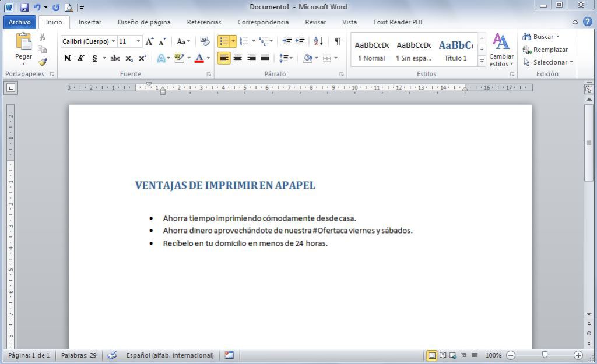Open the sort icon in Párrafo group
Screen dimensions: 597x364
coord(318,41)
